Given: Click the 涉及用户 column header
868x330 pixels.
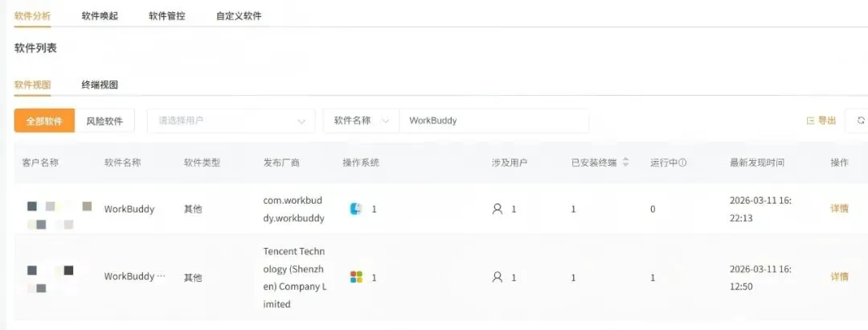Looking at the screenshot, I should coord(510,163).
